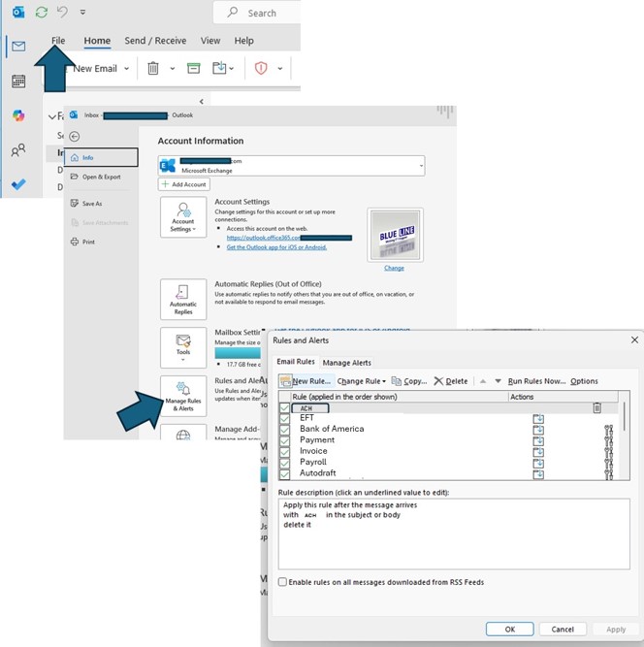Open the File menu
The width and height of the screenshot is (644, 647).
click(58, 41)
